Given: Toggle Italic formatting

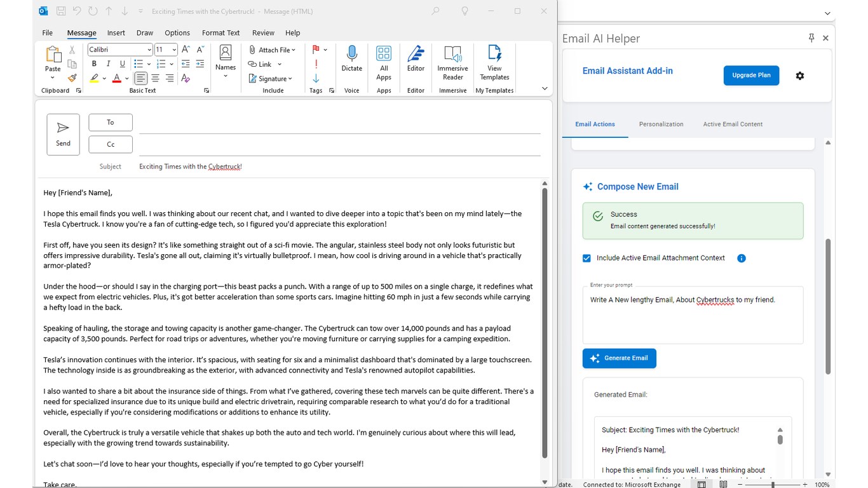Looking at the screenshot, I should point(108,64).
